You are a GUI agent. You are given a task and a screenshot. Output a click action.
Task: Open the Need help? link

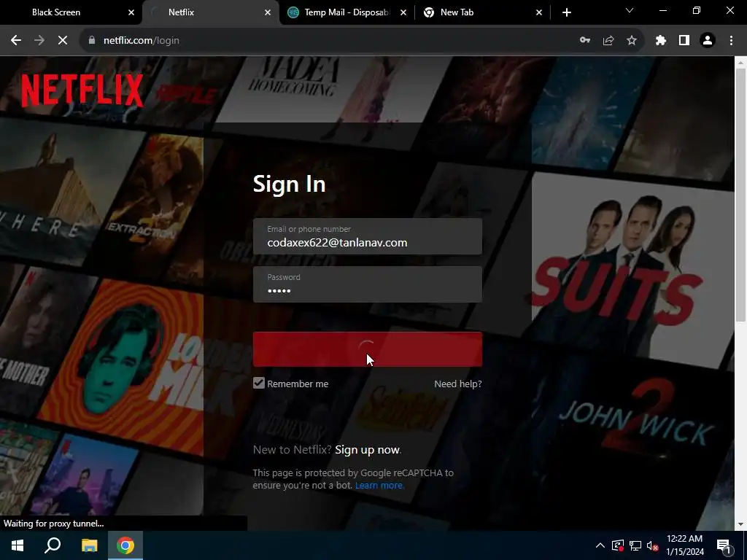(458, 384)
